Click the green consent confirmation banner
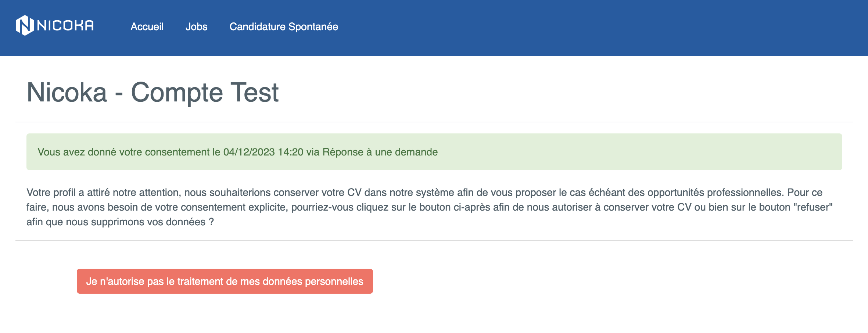The height and width of the screenshot is (333, 868). (434, 152)
